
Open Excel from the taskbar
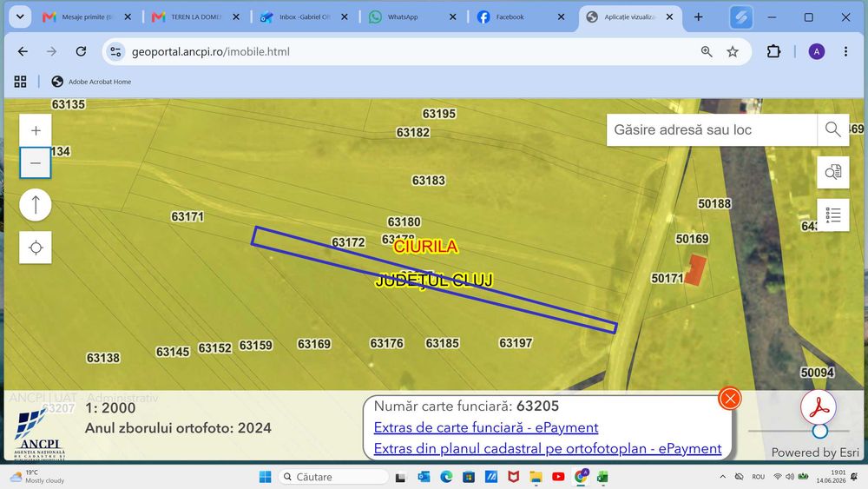click(602, 477)
